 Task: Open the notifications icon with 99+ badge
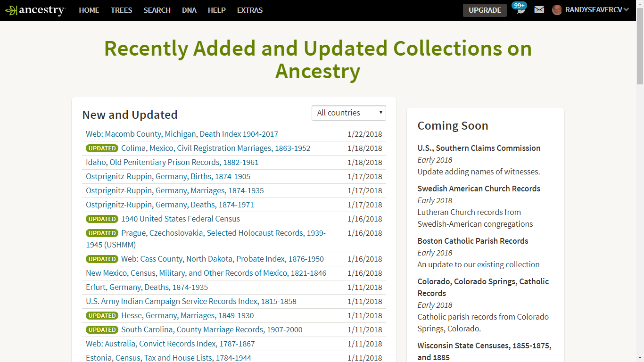tap(520, 8)
